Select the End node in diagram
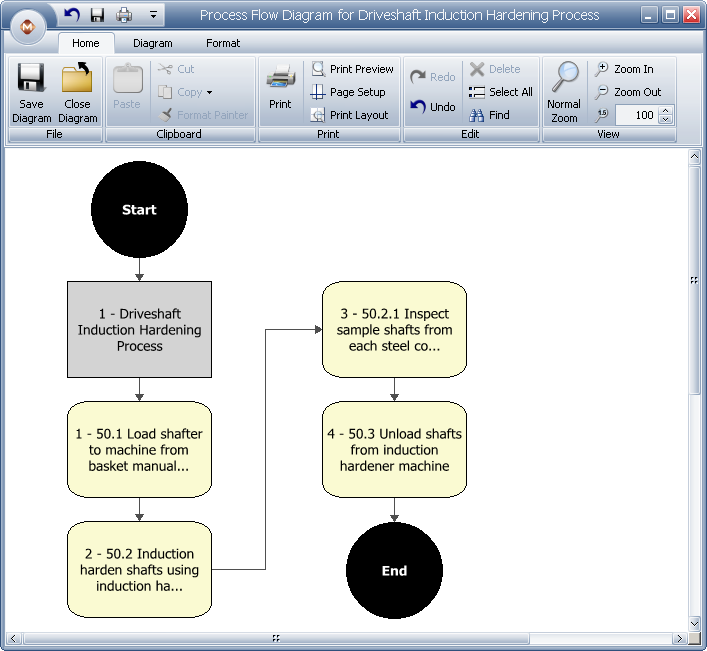Image resolution: width=707 pixels, height=651 pixels. tap(394, 570)
